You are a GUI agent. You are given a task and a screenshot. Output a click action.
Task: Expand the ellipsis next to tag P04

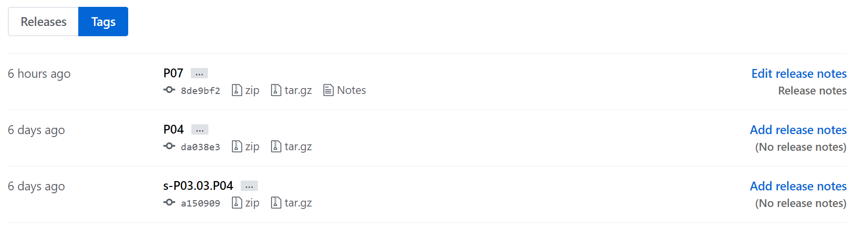pyautogui.click(x=200, y=130)
